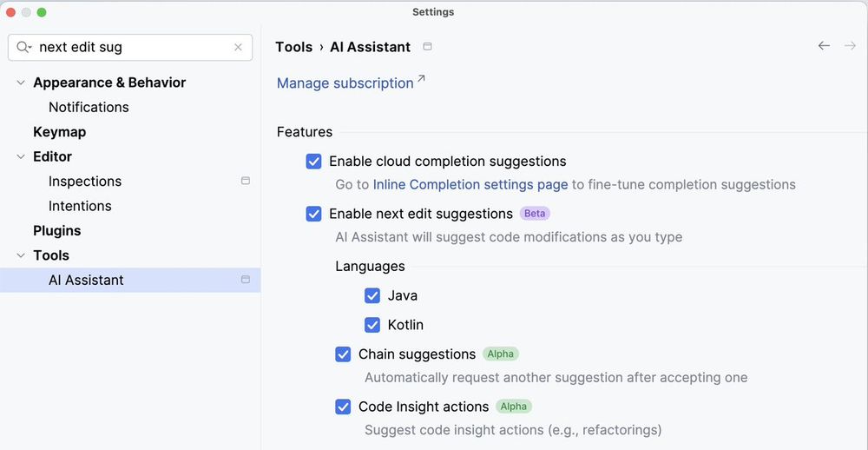Screen dimensions: 868x450
Task: Uncheck the Java language checkbox
Action: point(372,295)
